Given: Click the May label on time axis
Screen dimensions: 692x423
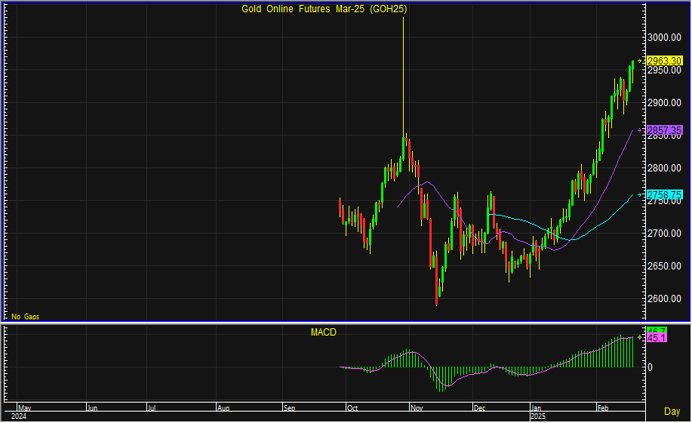Looking at the screenshot, I should pyautogui.click(x=25, y=409).
